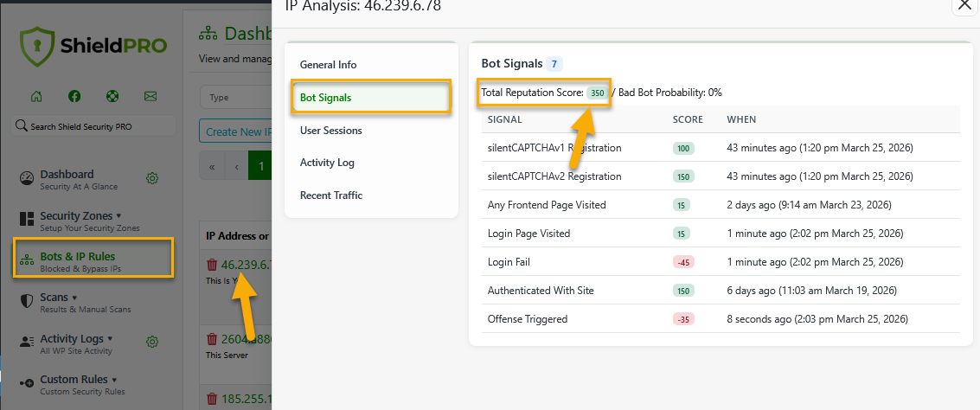The width and height of the screenshot is (980, 410).
Task: Open the Facebook icon link
Action: pos(74,96)
